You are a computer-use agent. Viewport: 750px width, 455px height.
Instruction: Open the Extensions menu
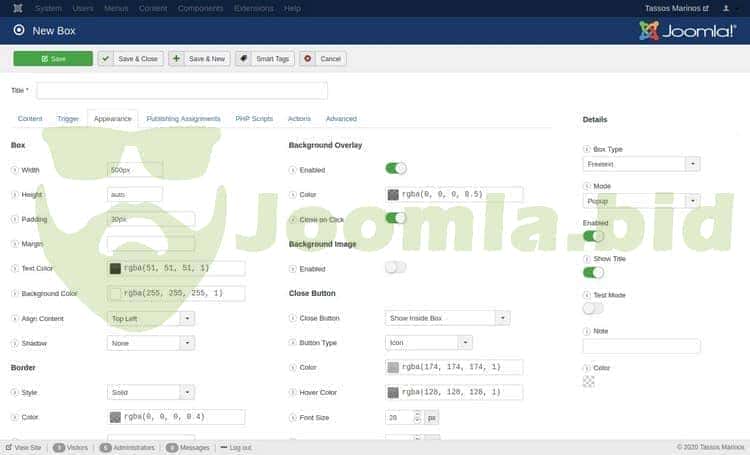tap(252, 8)
